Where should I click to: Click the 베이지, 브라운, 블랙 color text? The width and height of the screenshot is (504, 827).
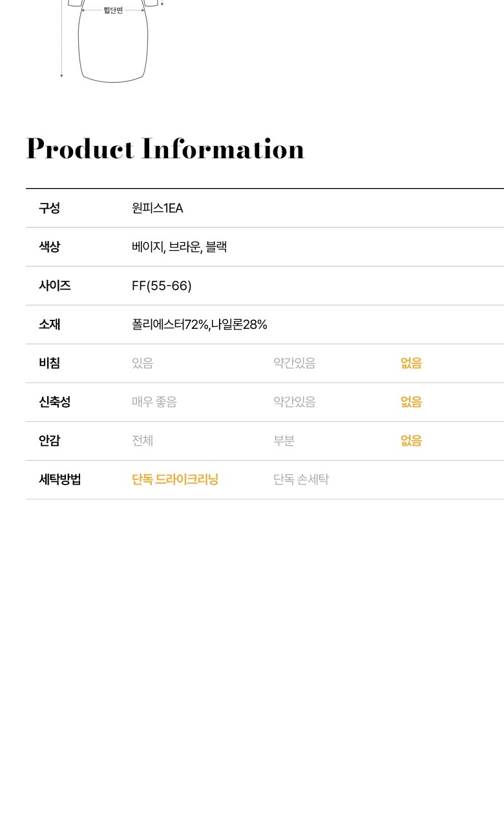pyautogui.click(x=179, y=247)
